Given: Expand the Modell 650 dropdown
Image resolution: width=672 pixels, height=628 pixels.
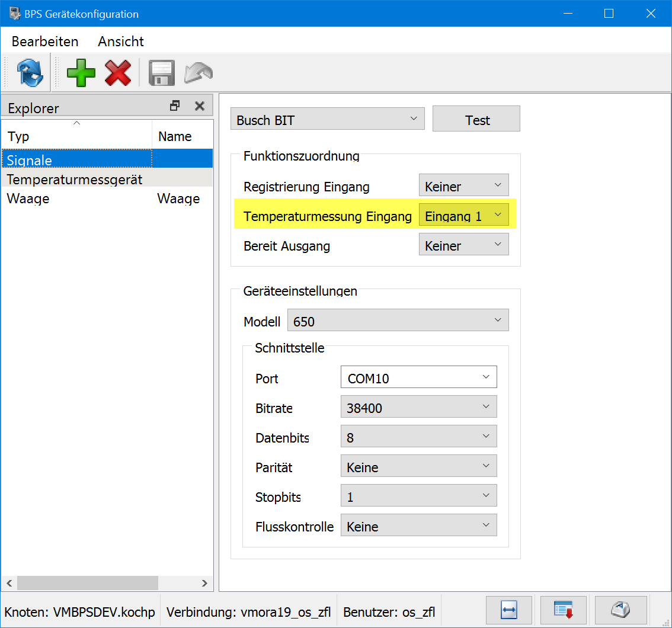Looking at the screenshot, I should 398,321.
